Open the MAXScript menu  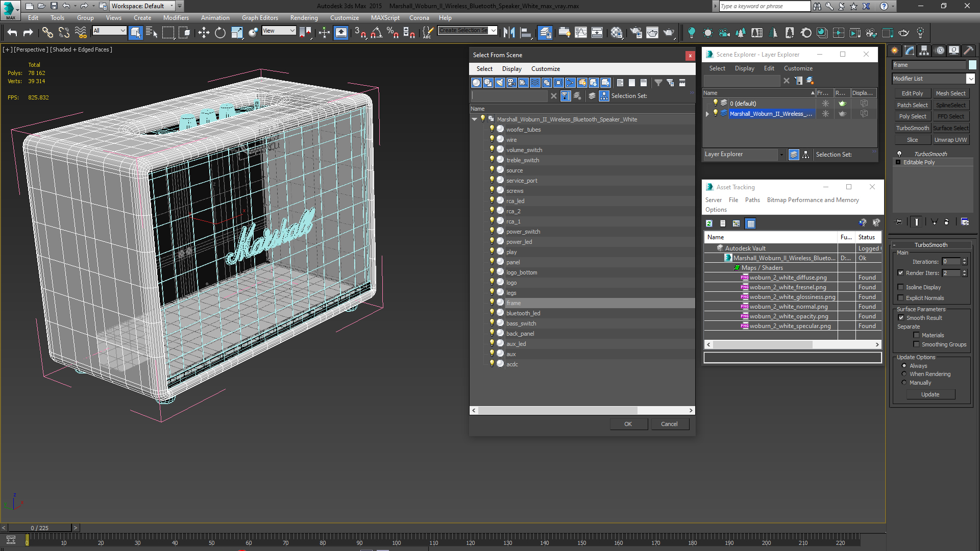tap(385, 17)
